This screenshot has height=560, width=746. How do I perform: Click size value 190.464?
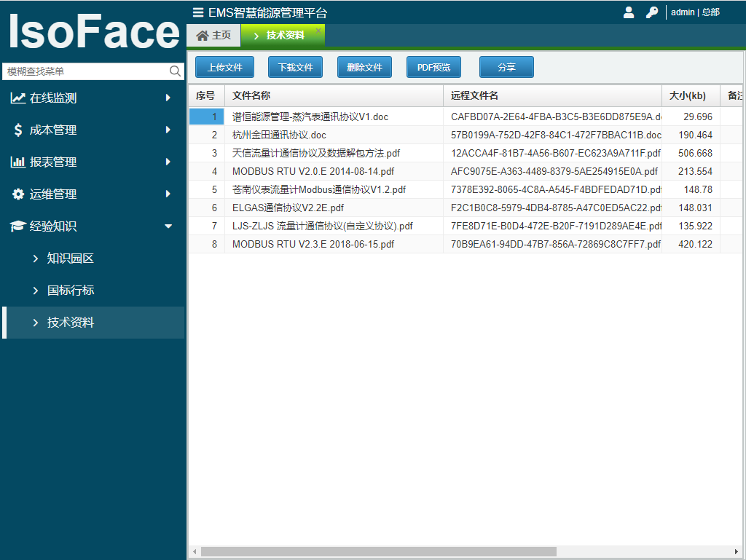(696, 135)
